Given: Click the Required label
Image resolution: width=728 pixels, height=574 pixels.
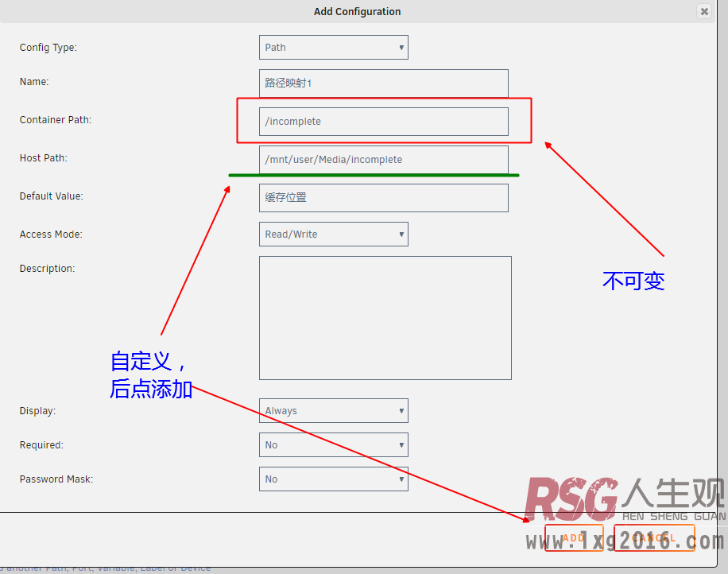Looking at the screenshot, I should [x=41, y=445].
